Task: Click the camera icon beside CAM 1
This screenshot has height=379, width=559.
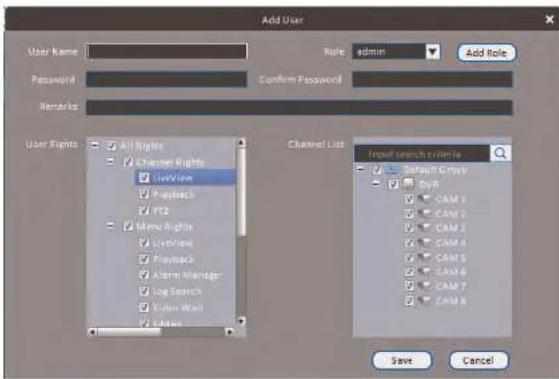Action: coord(424,199)
